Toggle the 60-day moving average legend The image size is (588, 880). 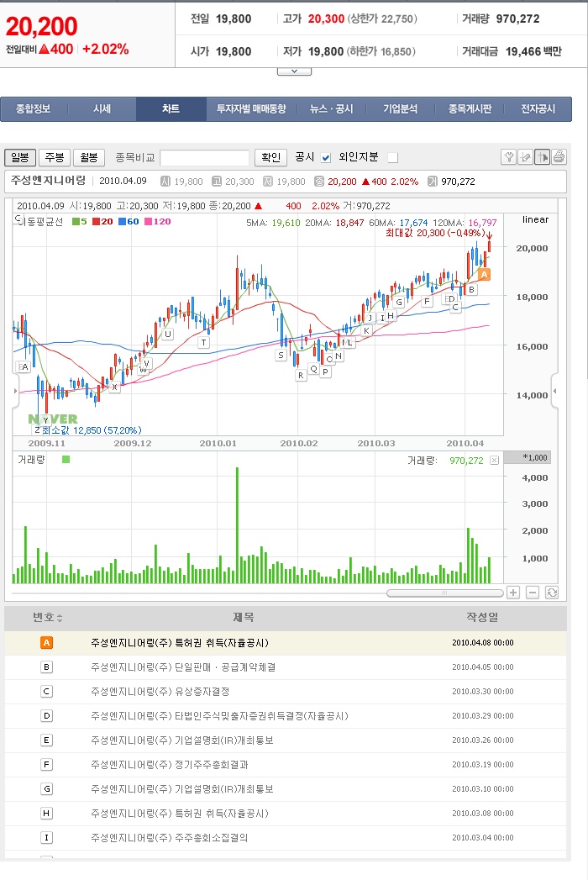point(129,222)
